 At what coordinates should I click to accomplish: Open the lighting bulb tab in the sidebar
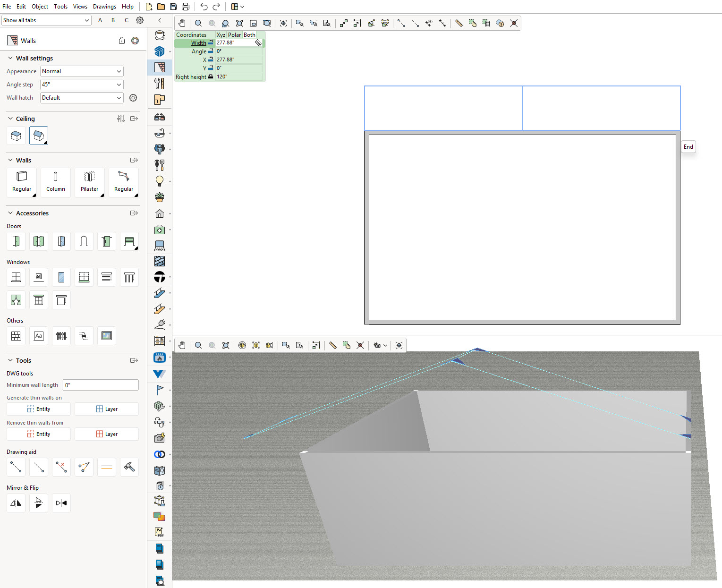(160, 181)
